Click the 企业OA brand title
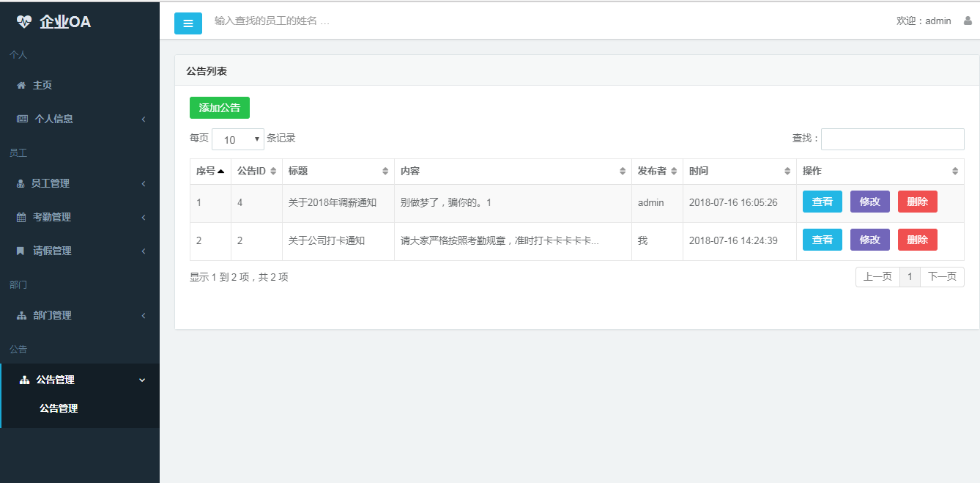 [65, 21]
